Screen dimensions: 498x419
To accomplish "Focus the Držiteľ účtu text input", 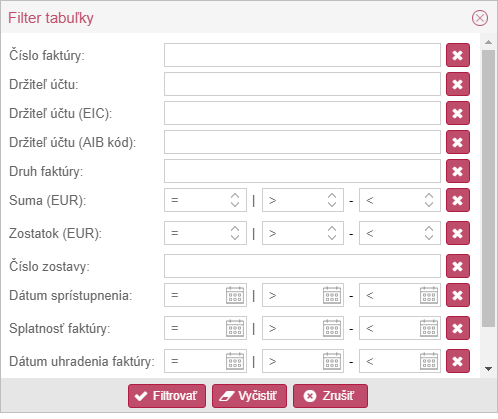I will coord(302,84).
